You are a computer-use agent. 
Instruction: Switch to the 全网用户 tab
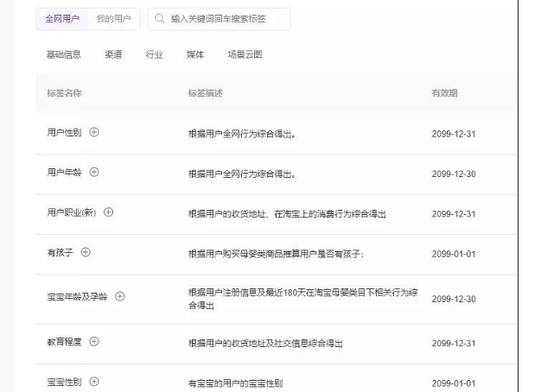[x=61, y=19]
